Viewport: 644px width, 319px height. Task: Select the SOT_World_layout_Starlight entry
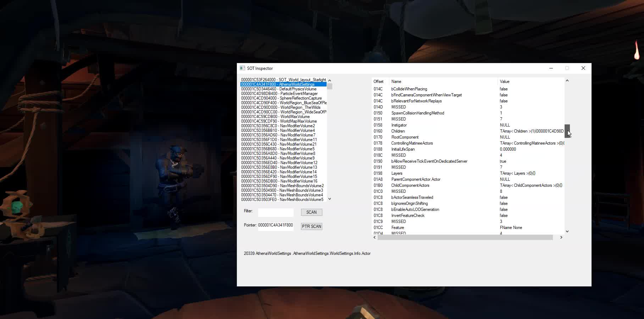(283, 80)
